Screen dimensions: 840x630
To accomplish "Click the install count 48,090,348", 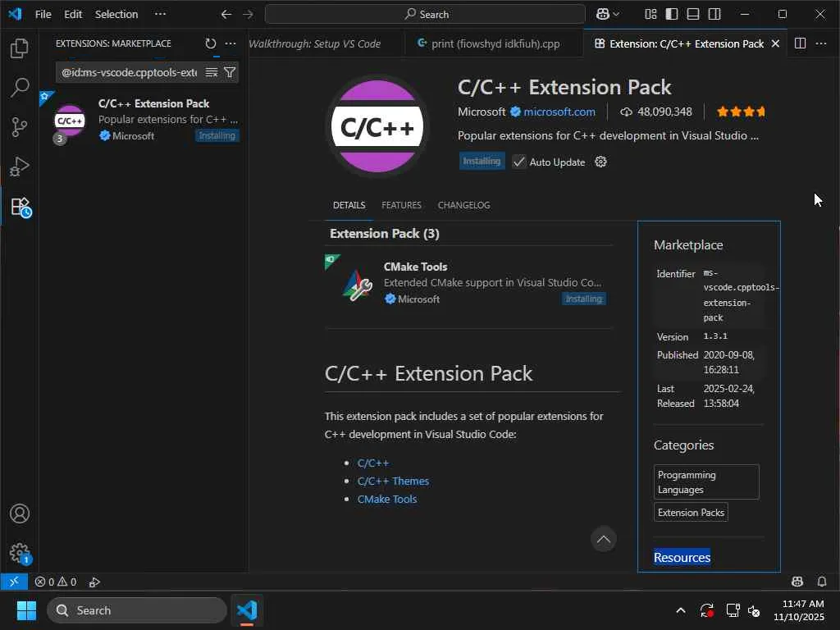I will pos(656,112).
